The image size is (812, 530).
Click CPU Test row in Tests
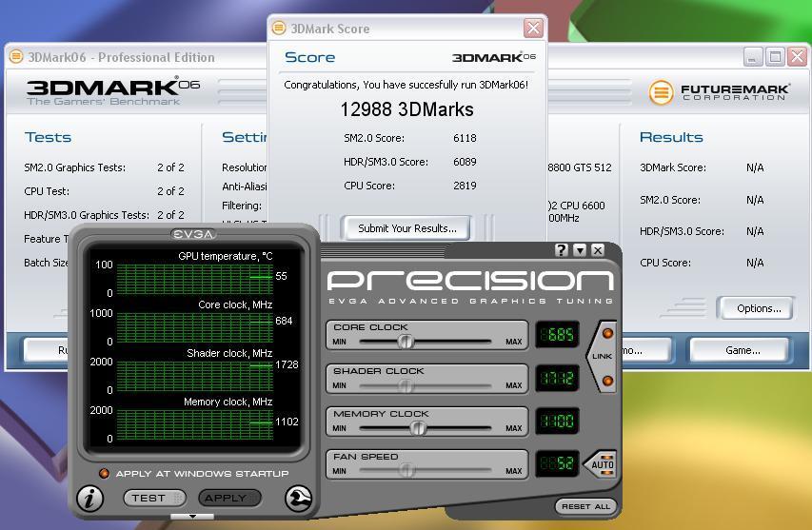coord(104,191)
